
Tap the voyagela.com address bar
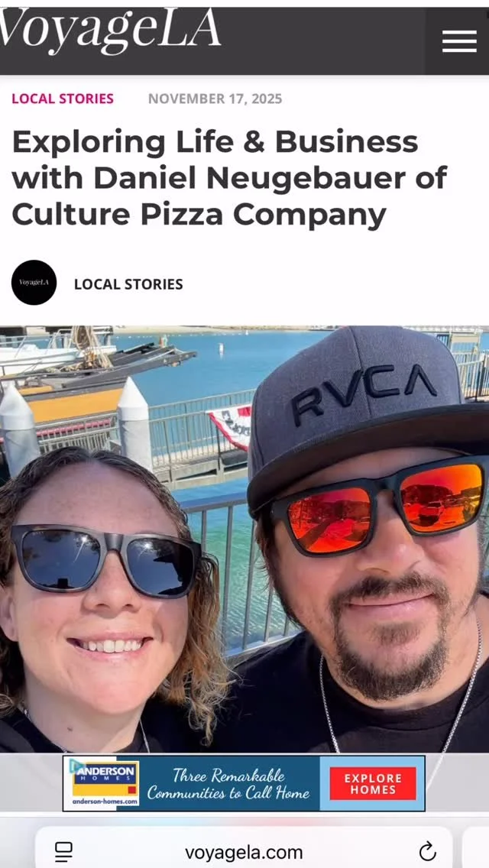tap(244, 851)
